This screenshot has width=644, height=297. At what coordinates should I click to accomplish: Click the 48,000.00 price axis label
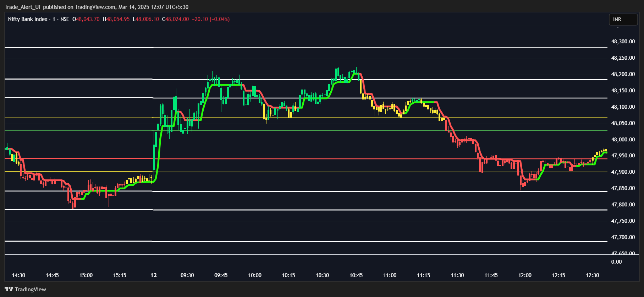tap(623, 140)
